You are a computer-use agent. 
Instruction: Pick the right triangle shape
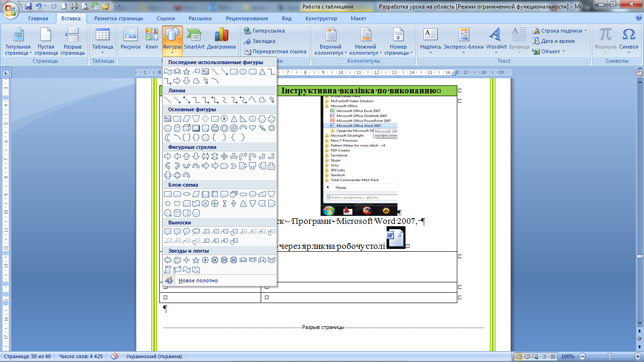pyautogui.click(x=243, y=119)
